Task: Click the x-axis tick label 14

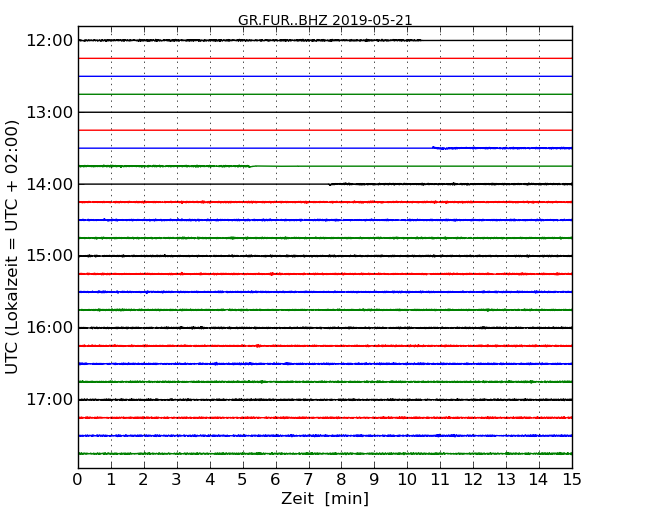Action: (x=539, y=480)
